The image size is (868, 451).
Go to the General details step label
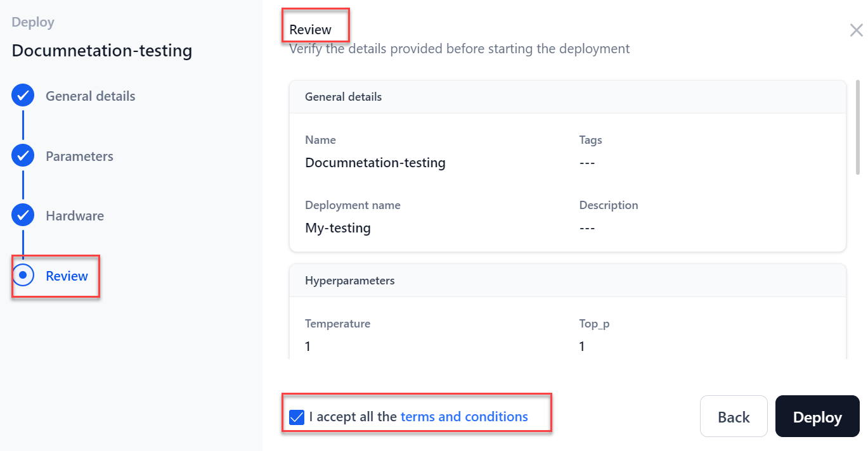pyautogui.click(x=90, y=96)
